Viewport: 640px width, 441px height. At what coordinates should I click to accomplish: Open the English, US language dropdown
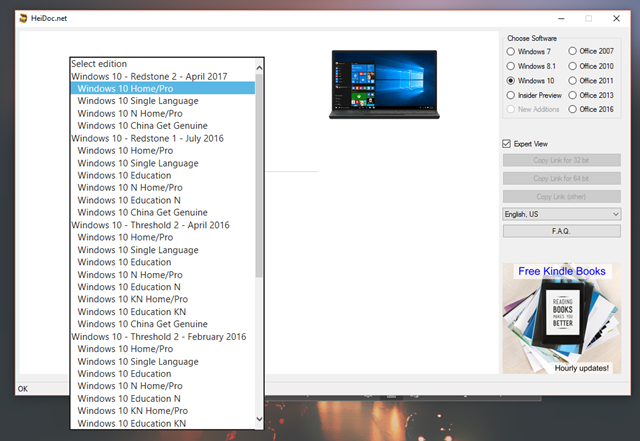click(561, 214)
